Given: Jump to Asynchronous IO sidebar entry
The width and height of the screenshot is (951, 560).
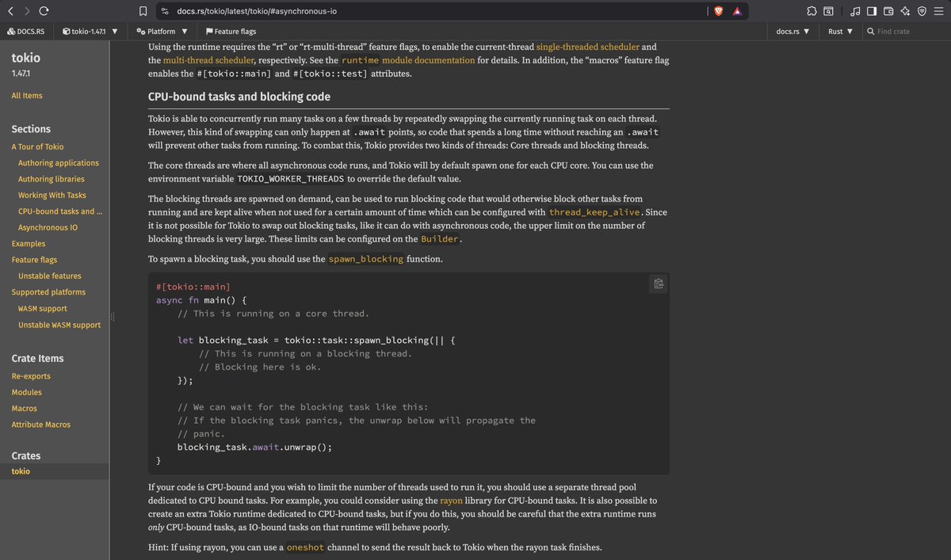Looking at the screenshot, I should pyautogui.click(x=48, y=227).
